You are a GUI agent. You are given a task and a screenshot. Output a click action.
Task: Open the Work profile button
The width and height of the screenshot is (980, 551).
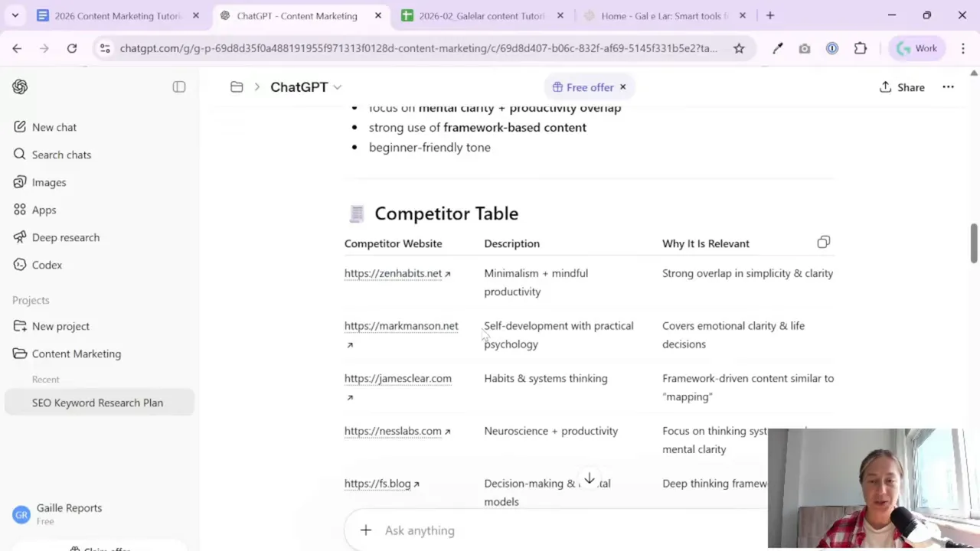point(916,48)
